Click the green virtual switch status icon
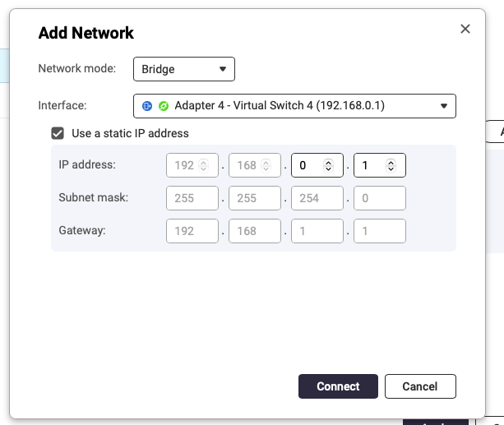The height and width of the screenshot is (425, 504). (163, 106)
